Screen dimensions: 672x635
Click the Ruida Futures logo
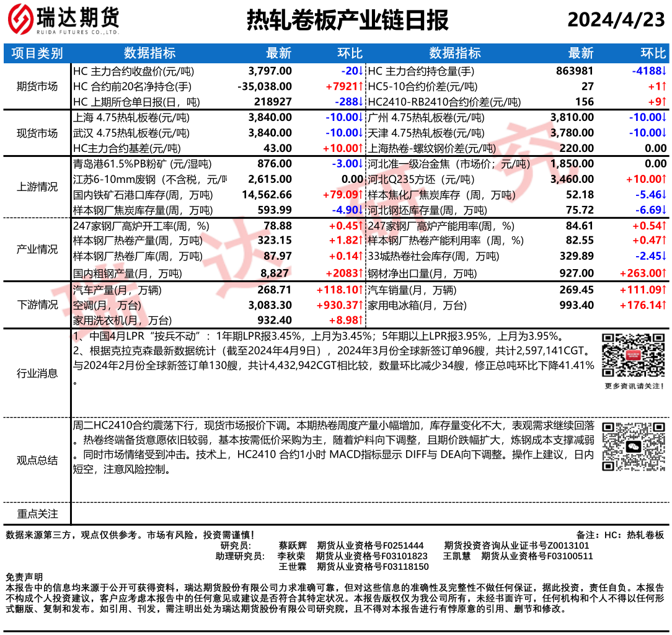pyautogui.click(x=63, y=20)
